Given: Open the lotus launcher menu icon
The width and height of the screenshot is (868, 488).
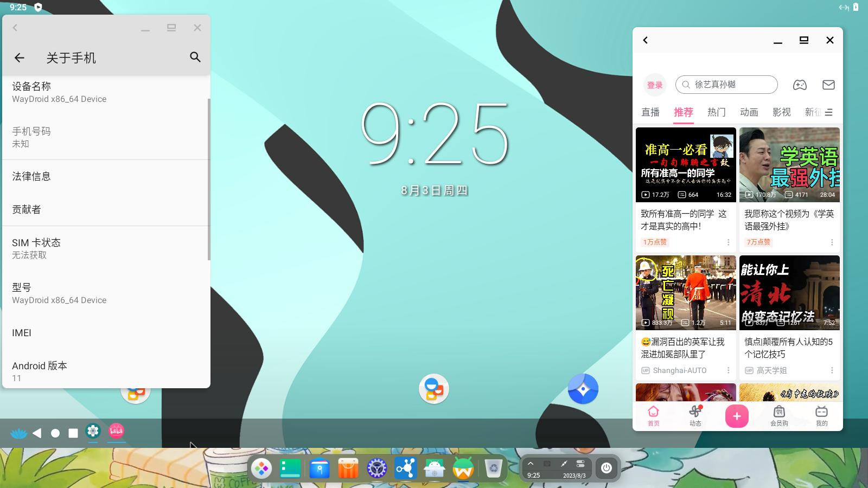Looking at the screenshot, I should pyautogui.click(x=18, y=433).
